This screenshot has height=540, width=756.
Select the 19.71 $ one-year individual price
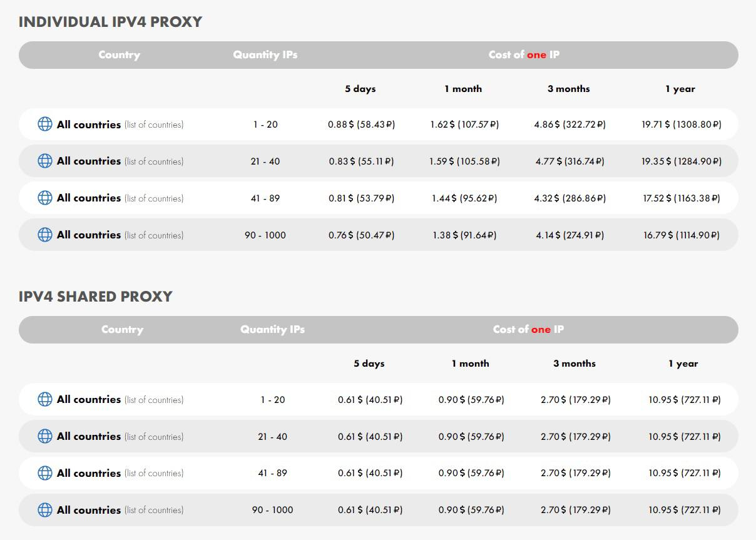coord(681,125)
